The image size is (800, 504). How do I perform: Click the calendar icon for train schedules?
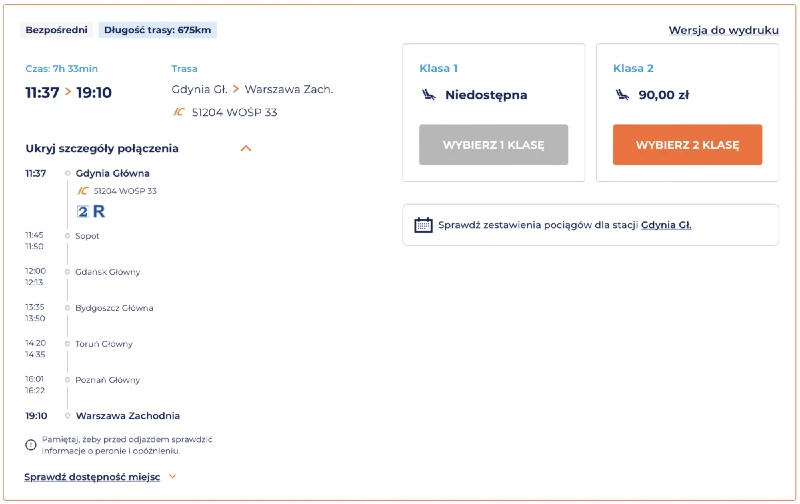[423, 225]
